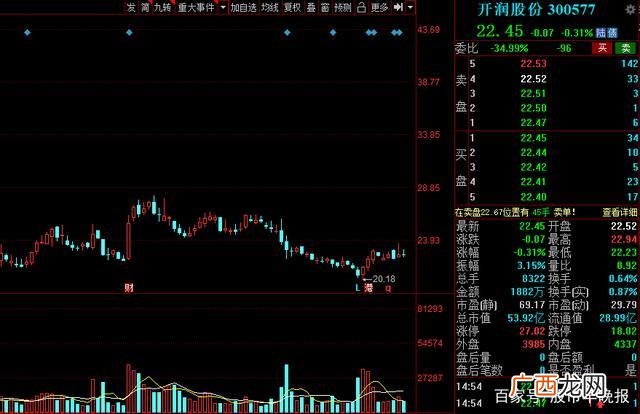Viewport: 640px width, 414px height.
Task: Click the 总手 value 8322
Action: [533, 278]
